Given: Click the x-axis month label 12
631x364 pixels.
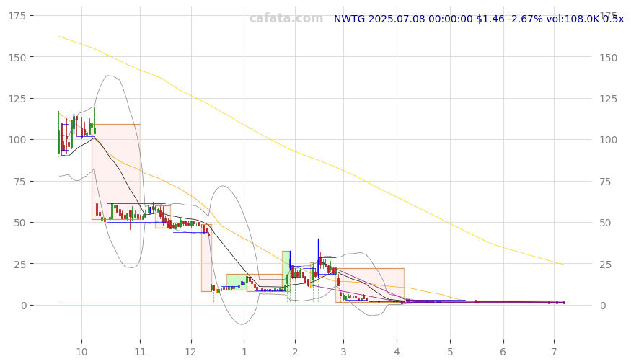Looking at the screenshot, I should click(191, 352).
